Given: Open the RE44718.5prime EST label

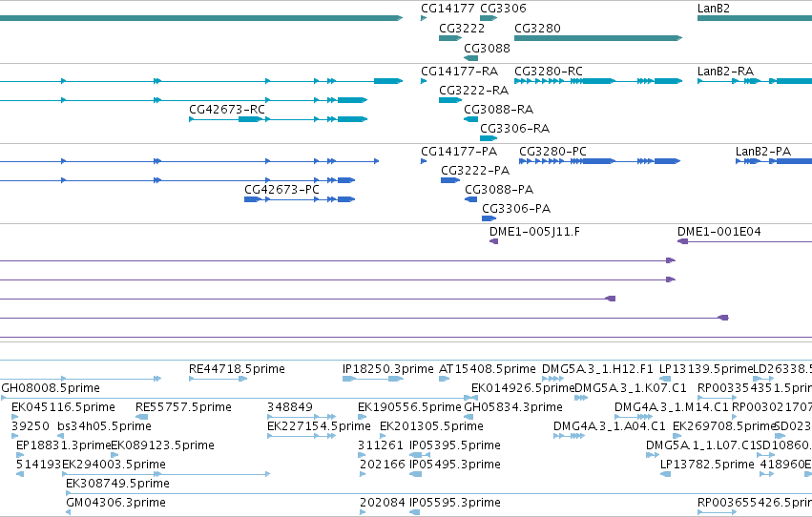Looking at the screenshot, I should coord(237,369).
